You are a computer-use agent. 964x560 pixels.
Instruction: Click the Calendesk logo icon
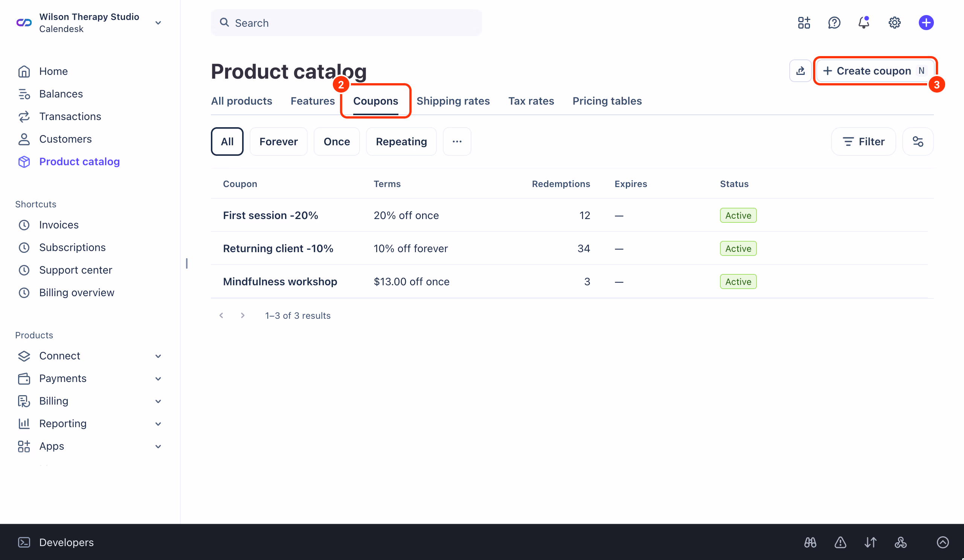click(x=24, y=23)
